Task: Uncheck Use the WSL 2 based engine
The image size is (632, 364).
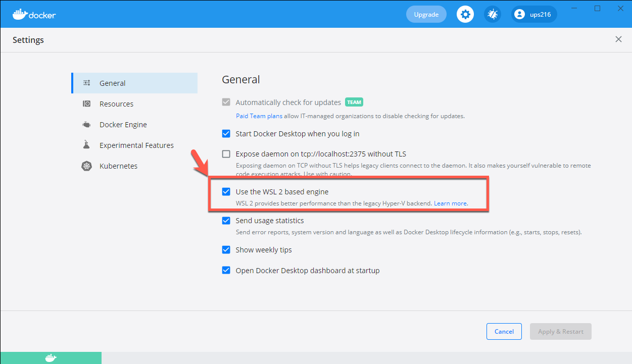Action: (x=226, y=192)
